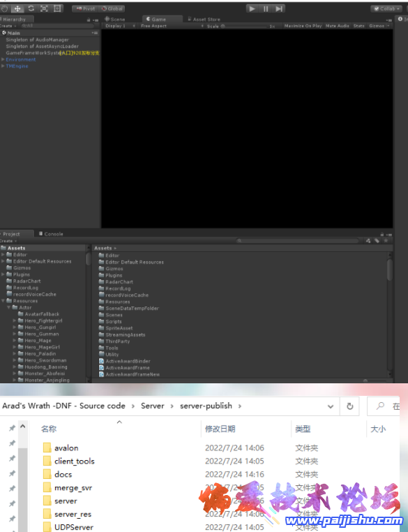Toggle Maximize On Play
Image resolution: width=408 pixels, height=532 pixels.
303,26
